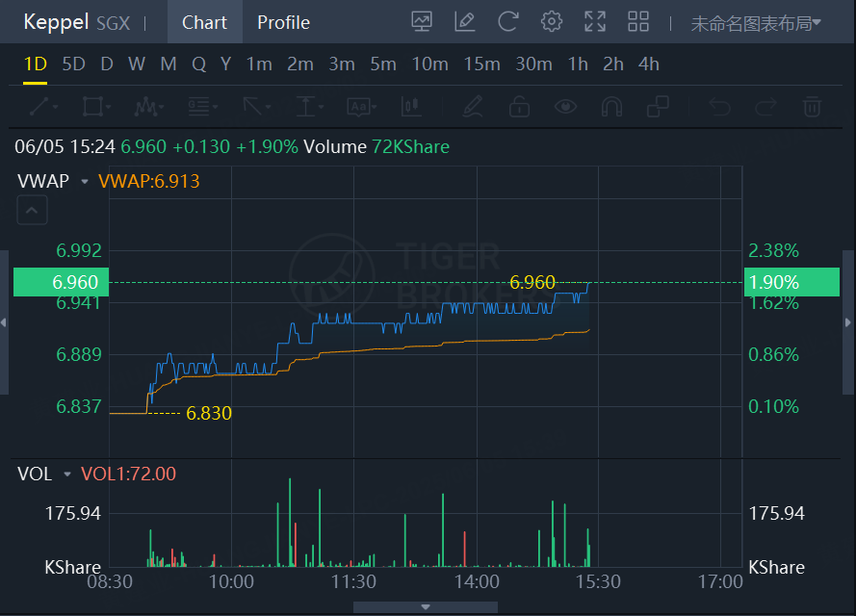856x616 pixels.
Task: Click the green 1.90% change tag
Action: [791, 282]
